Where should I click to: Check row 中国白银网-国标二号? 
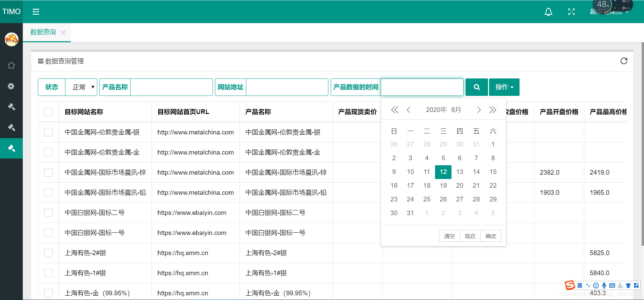[x=49, y=213]
